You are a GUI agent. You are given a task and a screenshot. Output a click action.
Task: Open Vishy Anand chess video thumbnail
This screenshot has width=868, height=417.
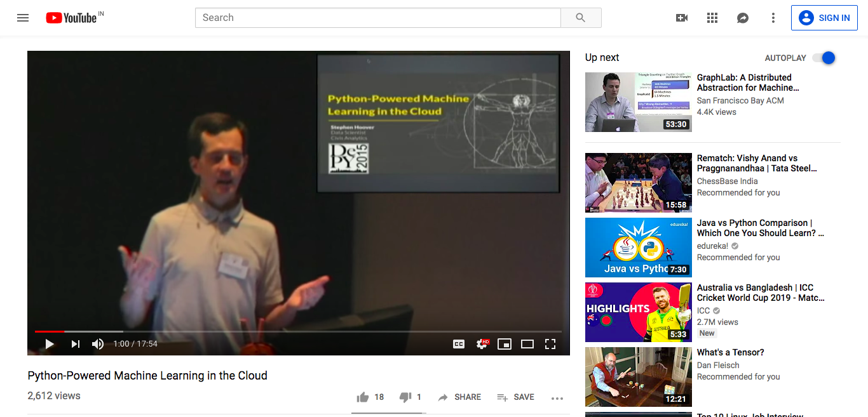639,183
